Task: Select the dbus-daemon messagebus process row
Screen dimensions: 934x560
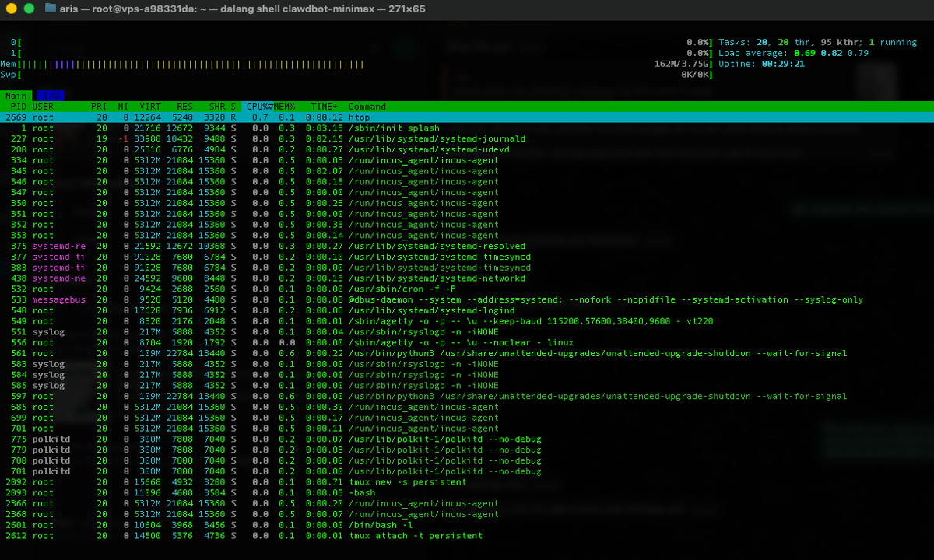Action: [x=467, y=299]
